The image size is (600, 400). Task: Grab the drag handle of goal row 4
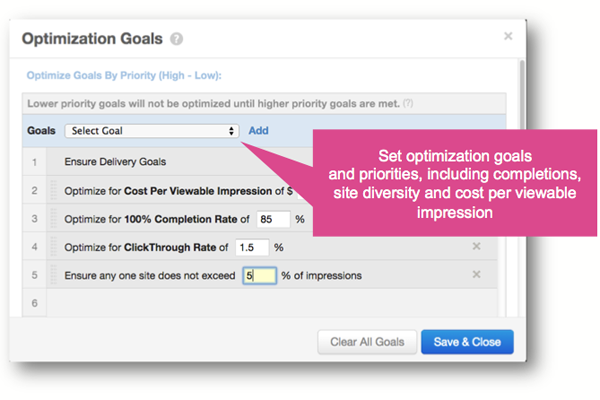55,247
